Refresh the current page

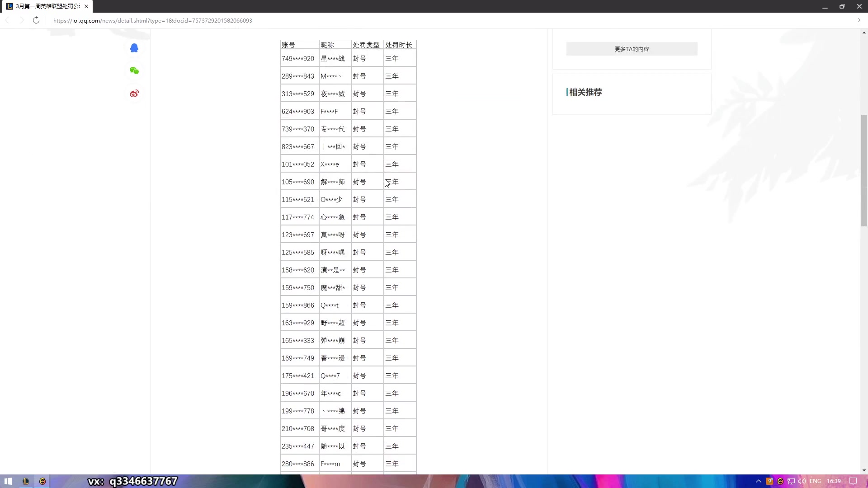pos(36,20)
